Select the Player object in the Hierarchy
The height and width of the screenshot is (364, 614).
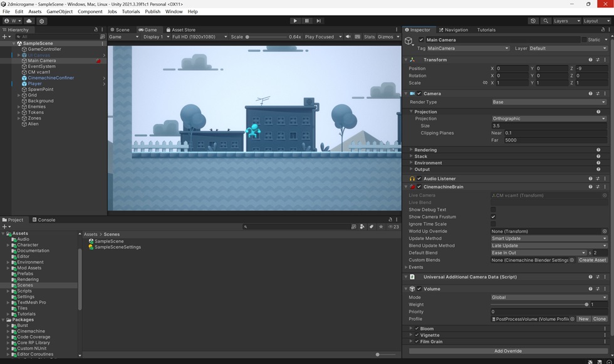pos(34,83)
